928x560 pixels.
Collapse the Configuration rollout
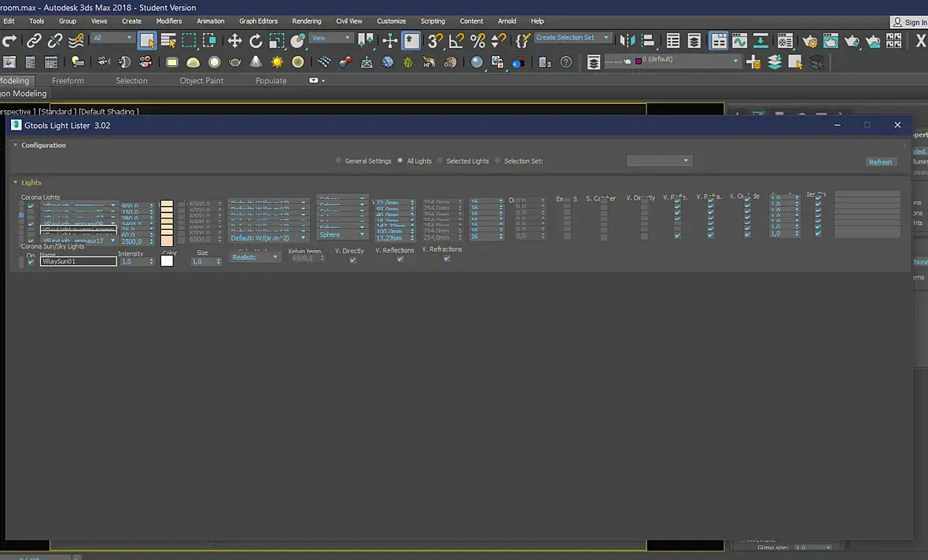point(43,146)
